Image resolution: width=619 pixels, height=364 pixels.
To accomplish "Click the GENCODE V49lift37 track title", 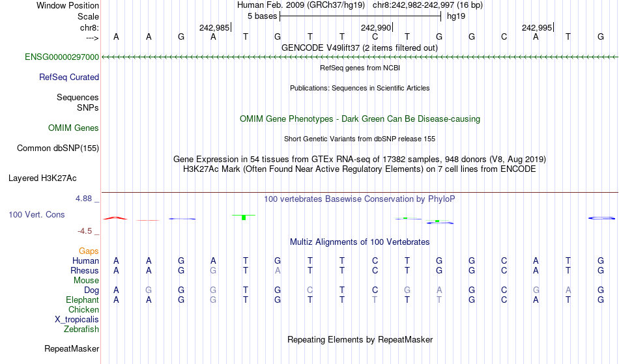I will (x=360, y=48).
